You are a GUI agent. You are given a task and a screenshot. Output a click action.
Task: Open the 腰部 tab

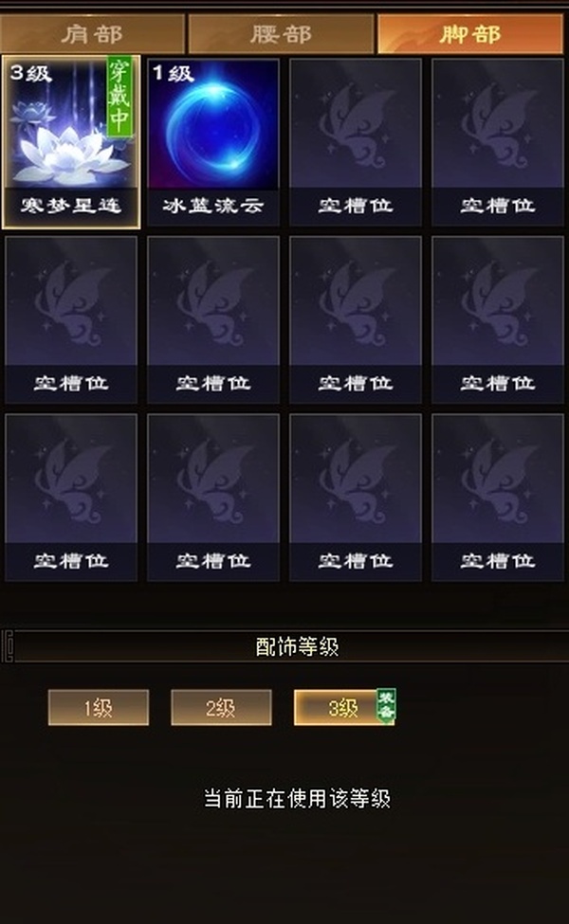[x=281, y=34]
